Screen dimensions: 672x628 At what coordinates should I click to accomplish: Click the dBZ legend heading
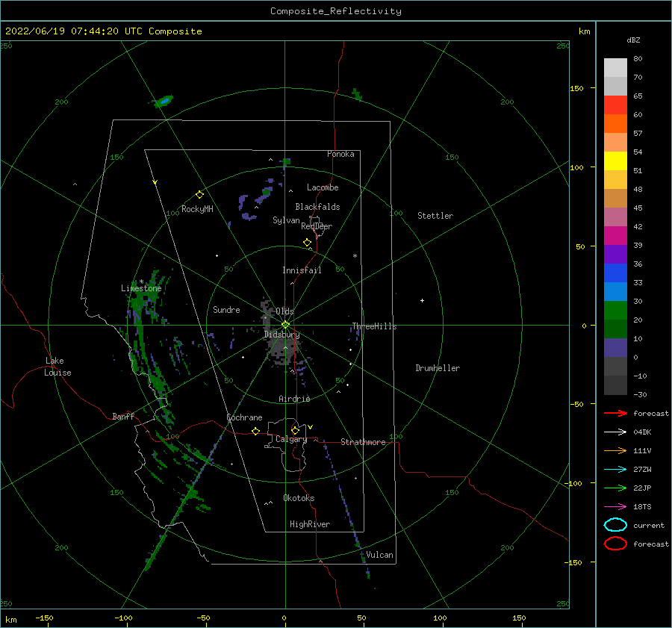click(633, 40)
